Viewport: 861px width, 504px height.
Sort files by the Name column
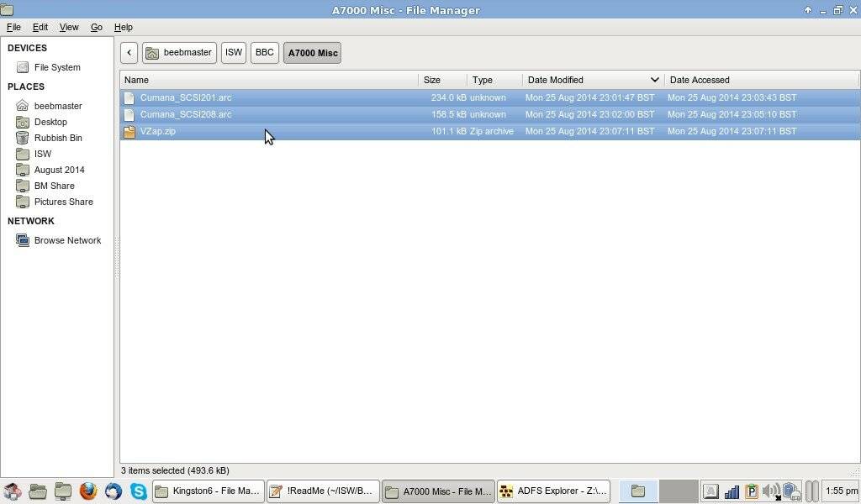click(x=269, y=81)
